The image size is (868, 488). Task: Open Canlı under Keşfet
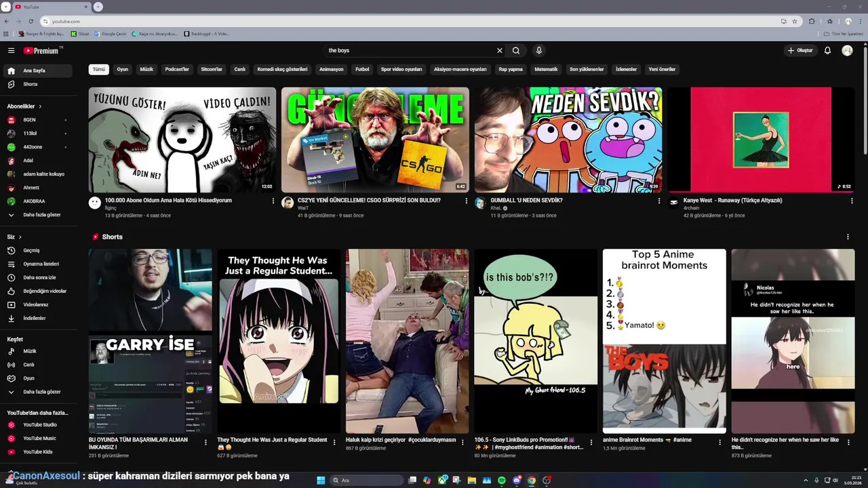pos(39,365)
